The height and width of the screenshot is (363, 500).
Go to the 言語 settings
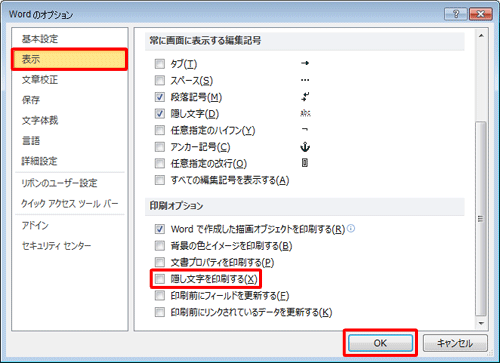click(x=31, y=141)
